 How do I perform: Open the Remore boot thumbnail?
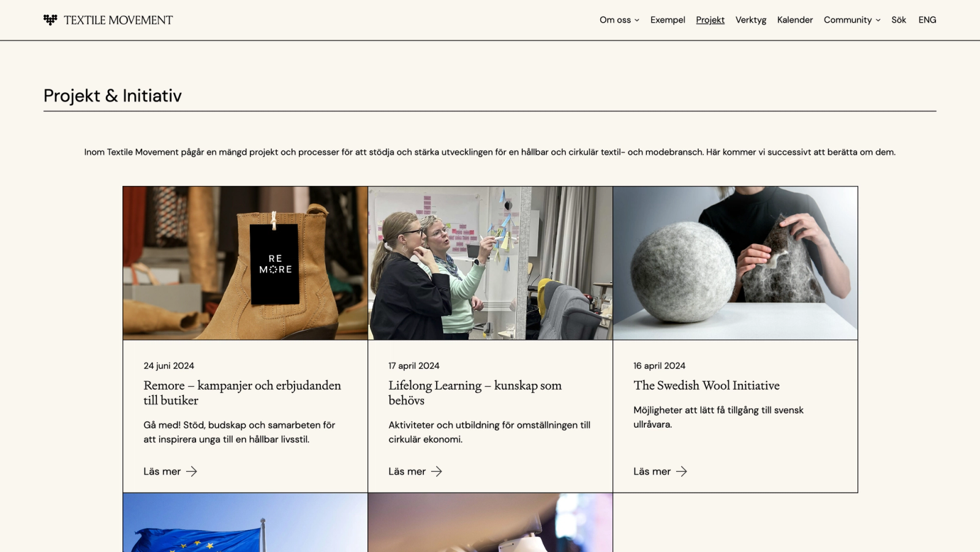point(245,263)
